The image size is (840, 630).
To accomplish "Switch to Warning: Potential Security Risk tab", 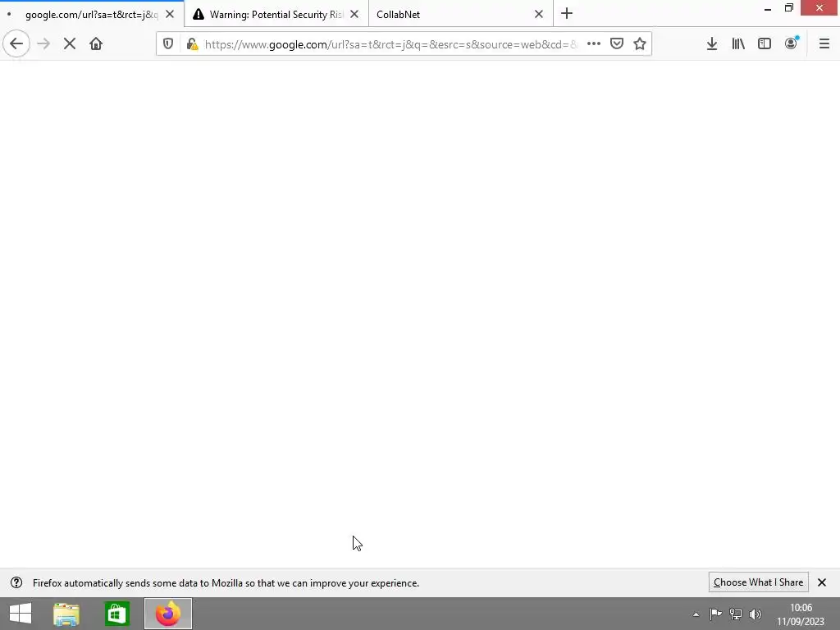I will pos(276,15).
